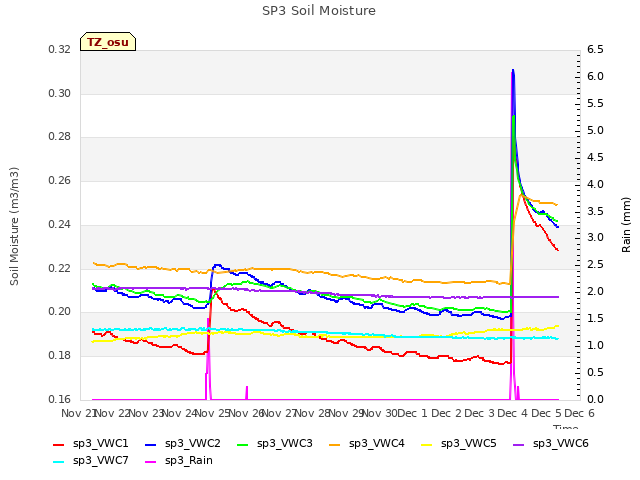Image resolution: width=640 pixels, height=480 pixels.
Task: Click the Nov 28 date tick label
Action: 312,413
